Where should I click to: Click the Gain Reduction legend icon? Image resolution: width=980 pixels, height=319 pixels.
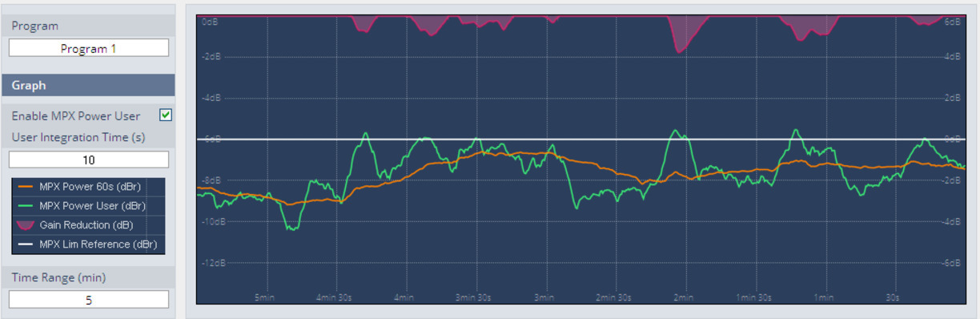[x=26, y=224]
